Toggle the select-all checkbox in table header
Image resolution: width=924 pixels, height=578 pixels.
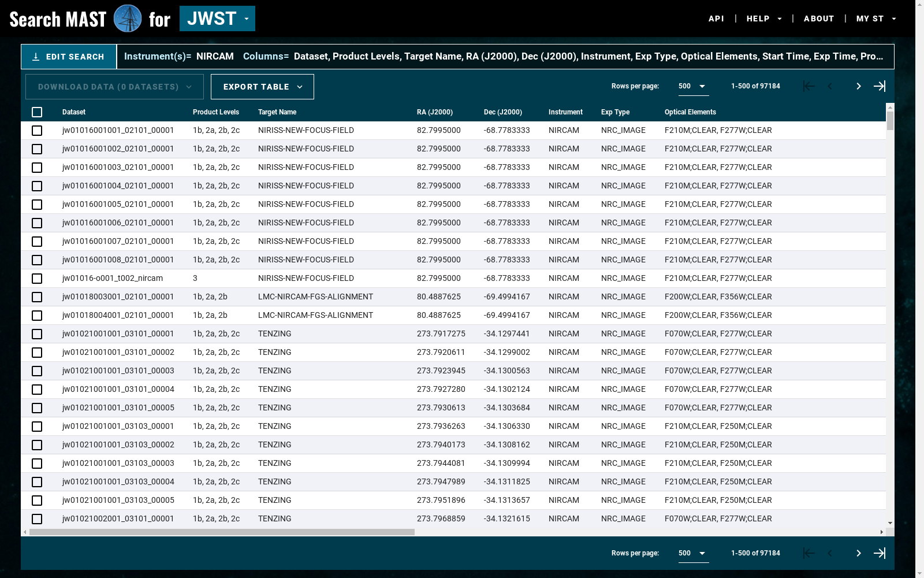point(37,112)
